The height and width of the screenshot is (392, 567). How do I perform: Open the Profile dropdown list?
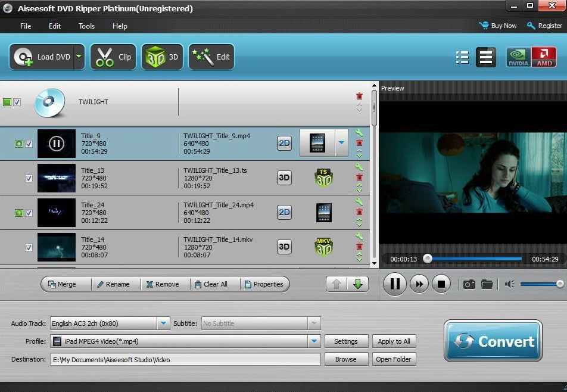(x=314, y=341)
